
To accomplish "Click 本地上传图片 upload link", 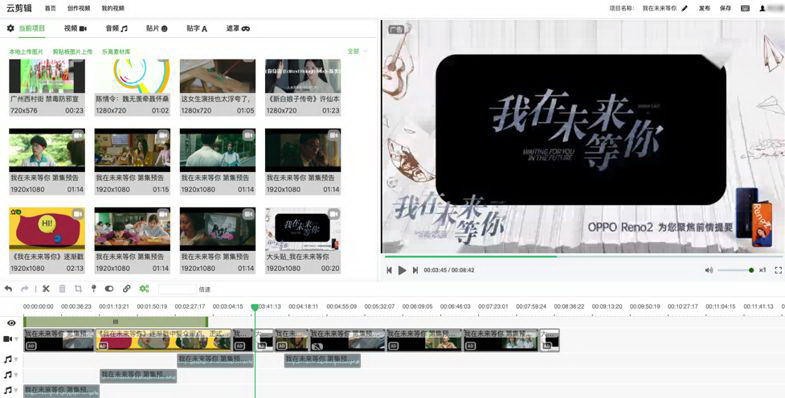I will pos(26,52).
